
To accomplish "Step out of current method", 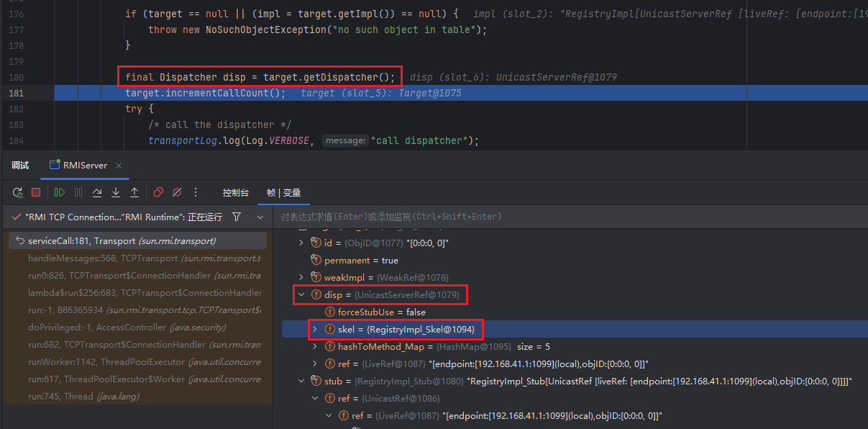I will pyautogui.click(x=134, y=193).
